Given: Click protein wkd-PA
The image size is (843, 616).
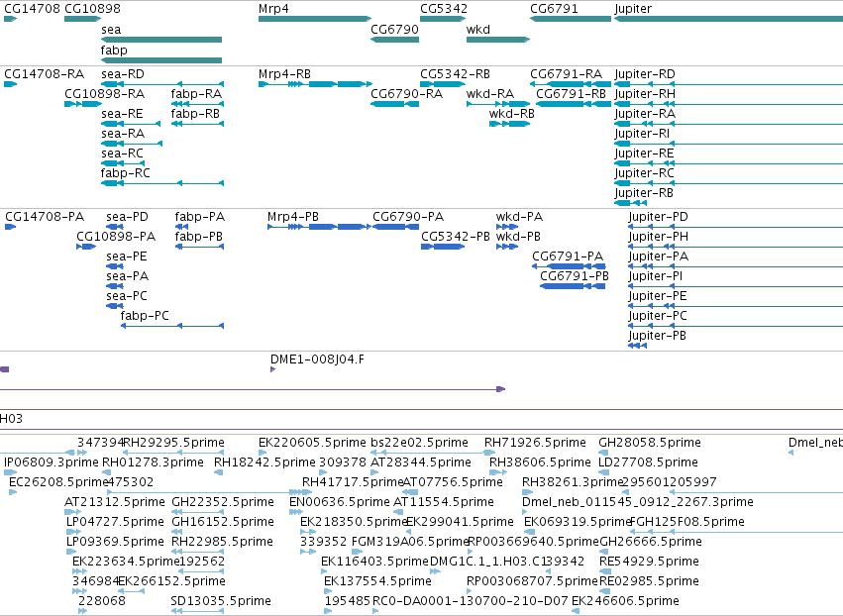Looking at the screenshot, I should pos(507,227).
